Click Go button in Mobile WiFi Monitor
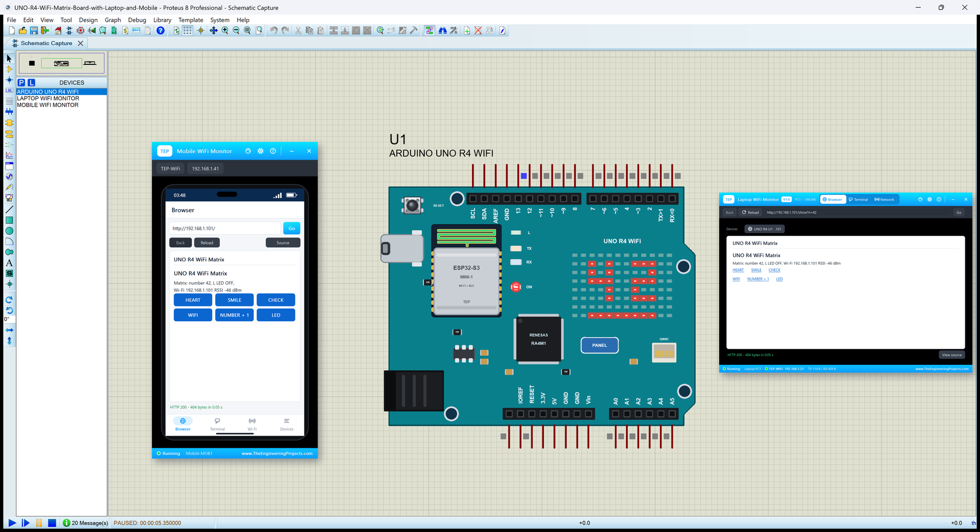Screen dimensions: 980x532 coord(292,228)
